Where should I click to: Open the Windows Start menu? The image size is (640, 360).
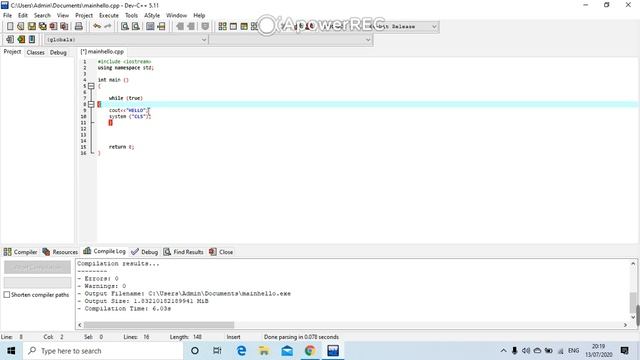click(x=11, y=351)
